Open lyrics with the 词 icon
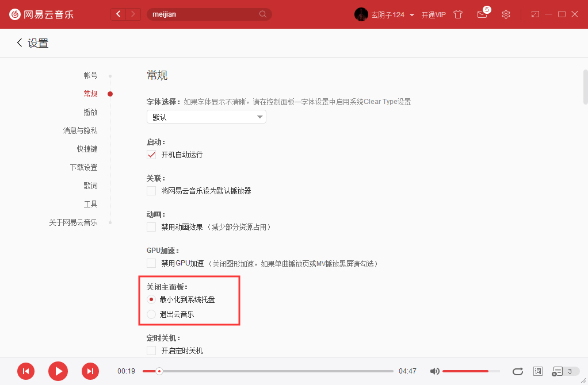This screenshot has width=588, height=385. pyautogui.click(x=537, y=371)
